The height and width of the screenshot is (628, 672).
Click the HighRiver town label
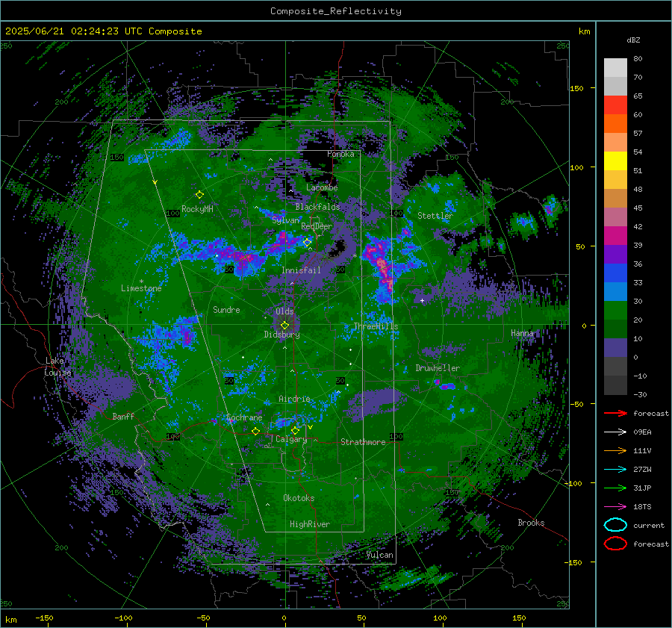(x=310, y=524)
